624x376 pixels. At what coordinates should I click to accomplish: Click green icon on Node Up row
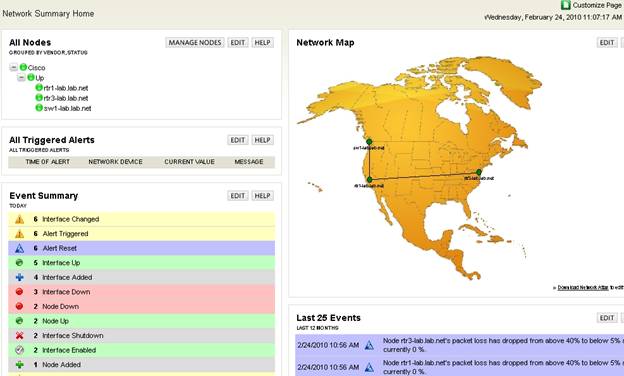19,321
